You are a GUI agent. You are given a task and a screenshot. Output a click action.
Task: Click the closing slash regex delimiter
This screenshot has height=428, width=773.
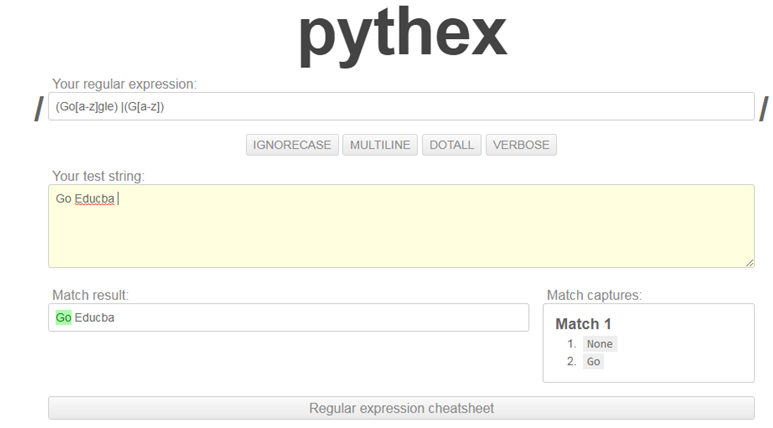[x=763, y=108]
